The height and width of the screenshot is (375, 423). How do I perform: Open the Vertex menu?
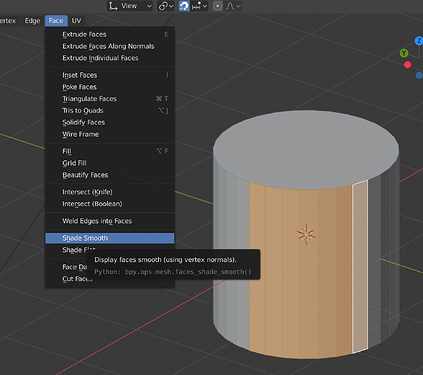coord(7,21)
